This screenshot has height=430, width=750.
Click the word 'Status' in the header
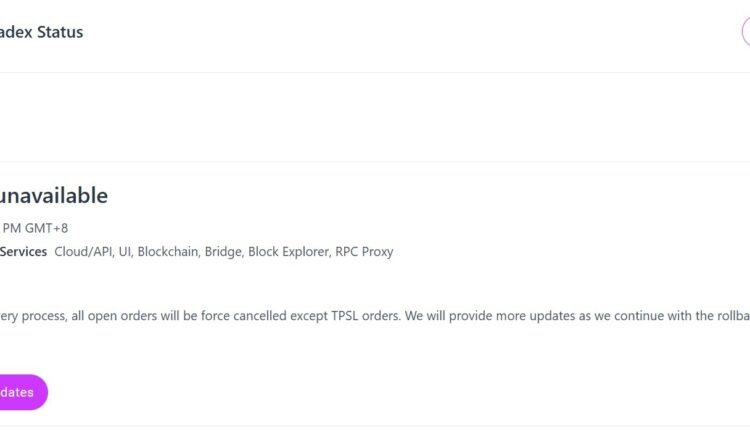(x=62, y=32)
